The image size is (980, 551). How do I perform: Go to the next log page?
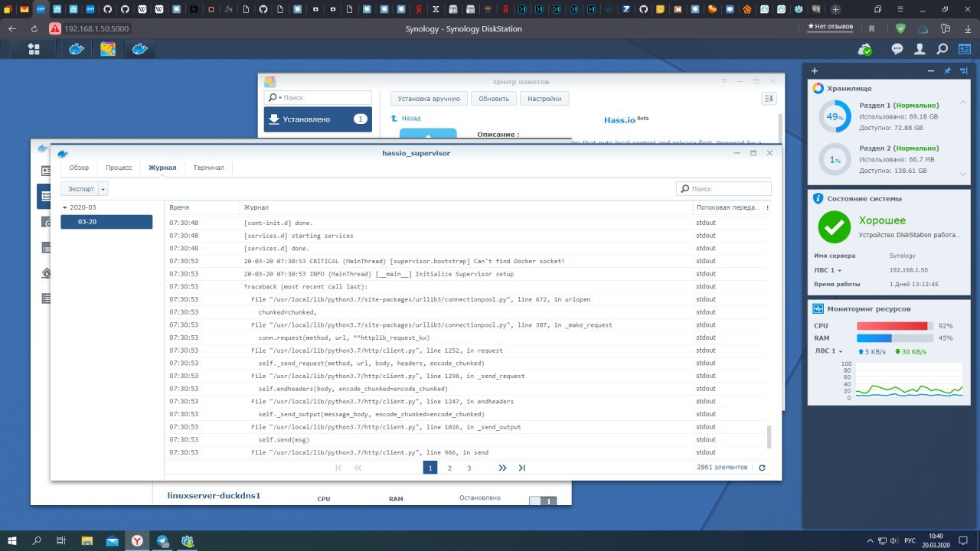click(x=502, y=468)
